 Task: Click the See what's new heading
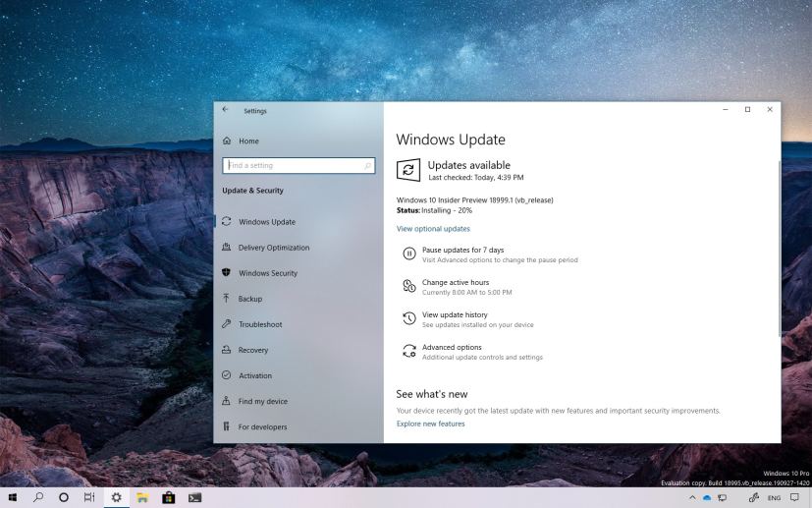point(431,394)
